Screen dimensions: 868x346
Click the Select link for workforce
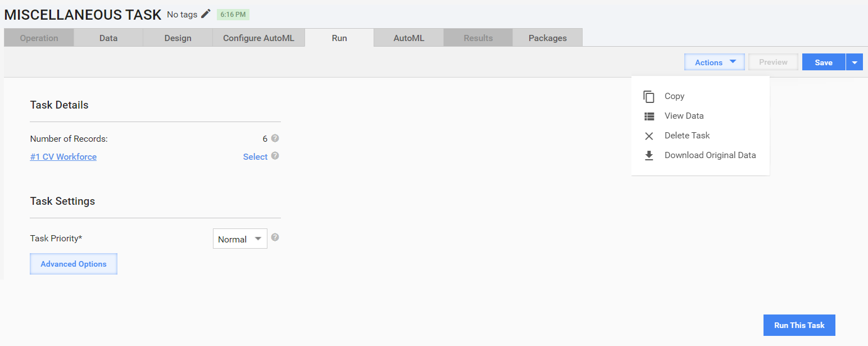(255, 157)
